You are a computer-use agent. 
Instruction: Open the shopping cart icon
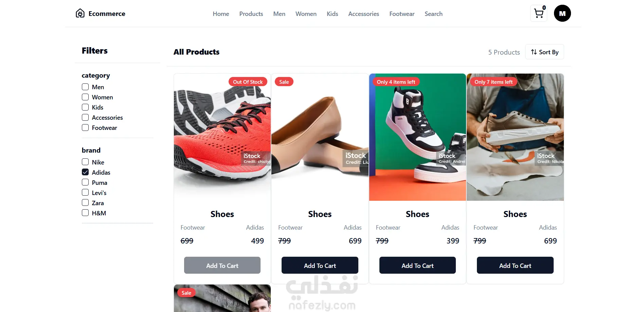click(x=538, y=14)
